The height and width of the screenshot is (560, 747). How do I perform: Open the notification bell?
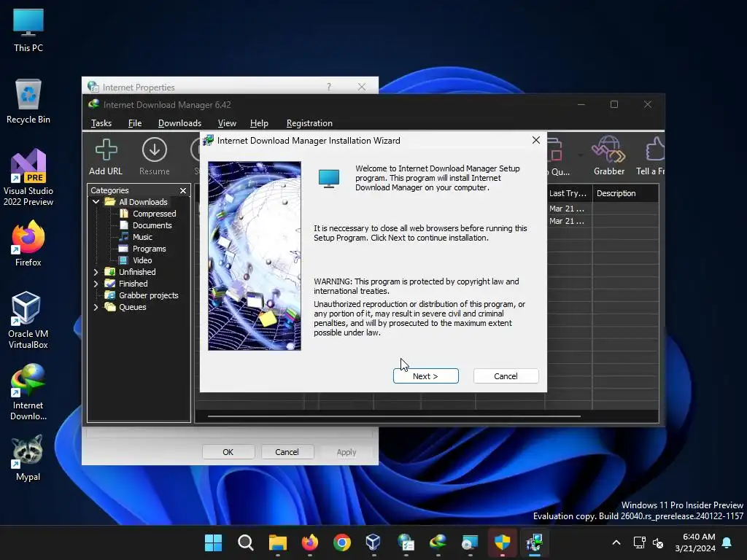coord(727,542)
